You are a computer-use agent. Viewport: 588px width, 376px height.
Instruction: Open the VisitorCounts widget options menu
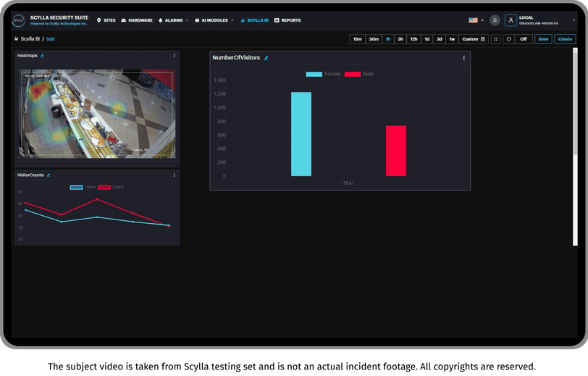point(174,175)
